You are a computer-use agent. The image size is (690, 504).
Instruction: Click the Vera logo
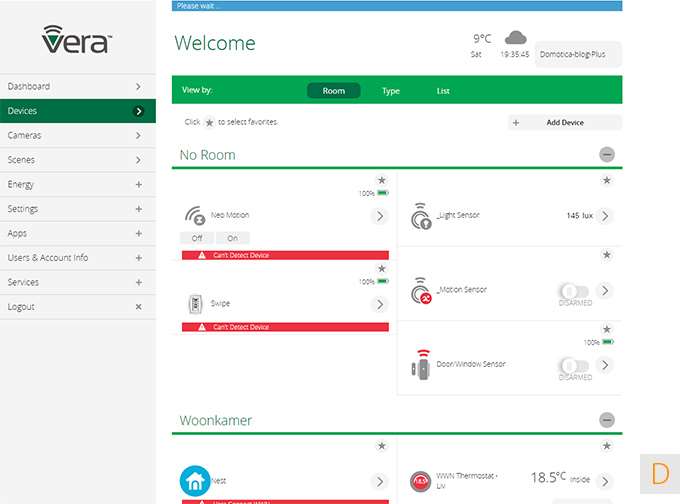77,40
